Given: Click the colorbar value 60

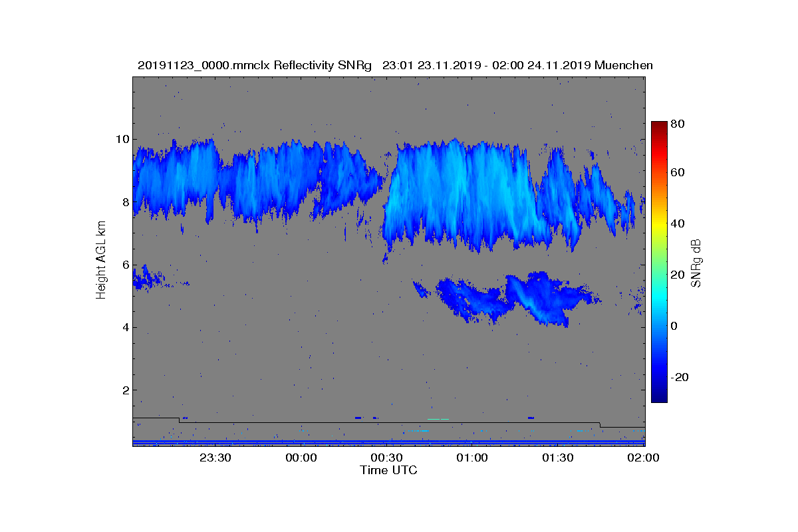Looking at the screenshot, I should point(679,173).
